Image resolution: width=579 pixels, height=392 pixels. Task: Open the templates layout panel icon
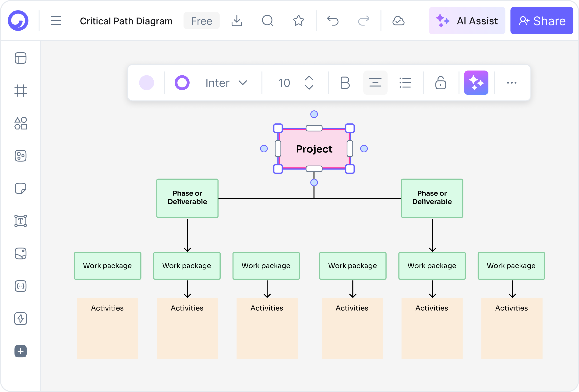(21, 58)
